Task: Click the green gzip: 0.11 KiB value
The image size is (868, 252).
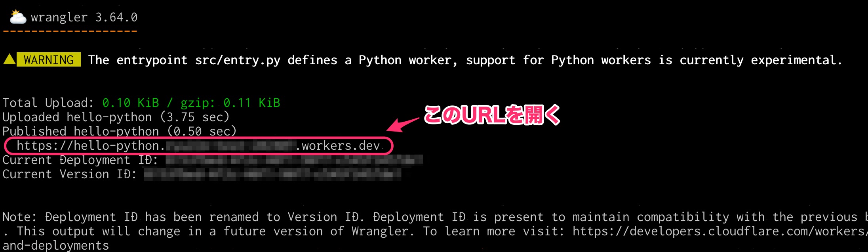Action: pos(230,103)
